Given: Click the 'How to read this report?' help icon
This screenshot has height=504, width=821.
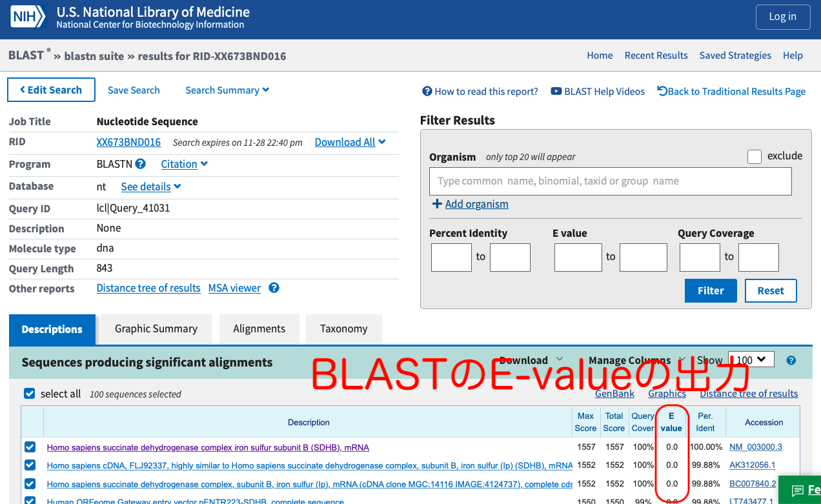Looking at the screenshot, I should point(427,91).
